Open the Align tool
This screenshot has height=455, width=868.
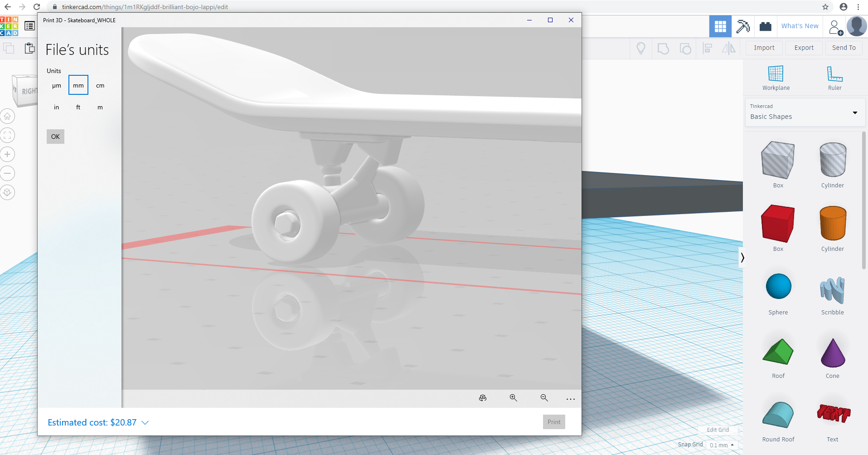click(708, 48)
